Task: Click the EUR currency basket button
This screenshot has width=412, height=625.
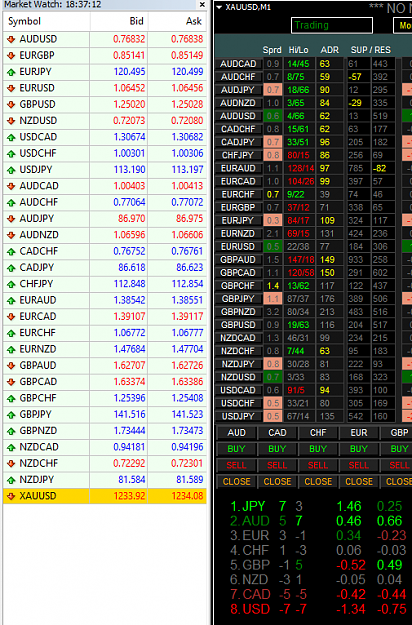Action: pos(359,433)
